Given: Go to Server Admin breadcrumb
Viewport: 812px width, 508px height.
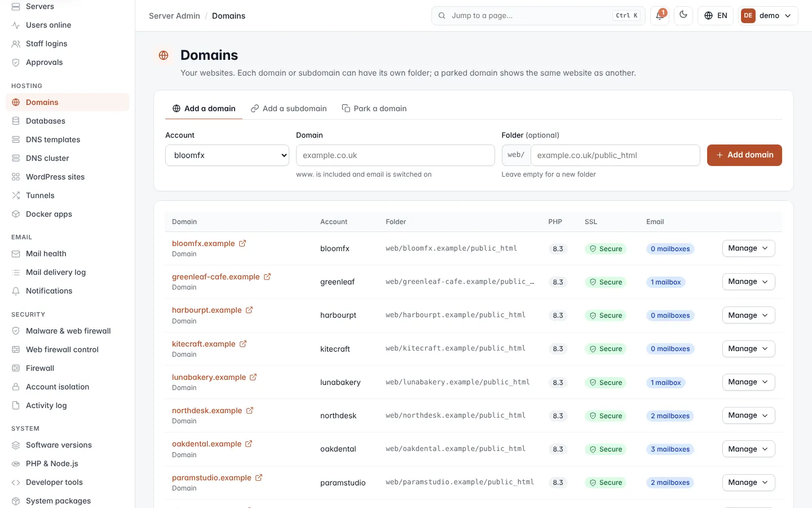Looking at the screenshot, I should coord(174,16).
